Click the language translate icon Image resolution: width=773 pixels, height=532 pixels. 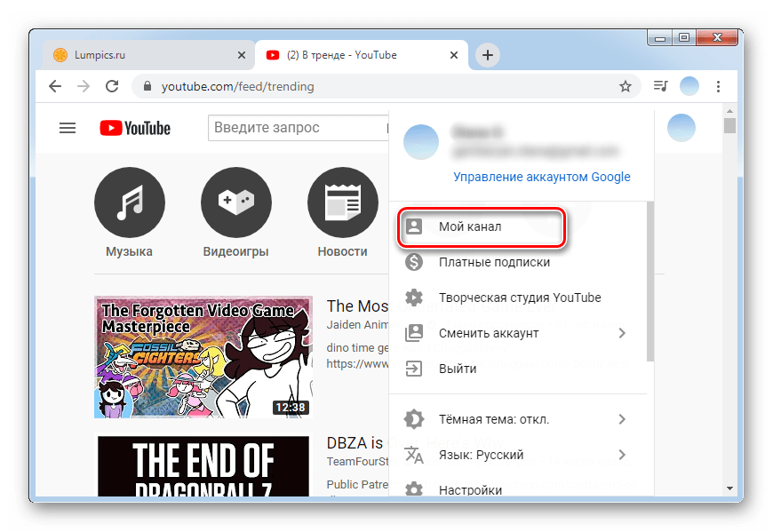click(414, 455)
